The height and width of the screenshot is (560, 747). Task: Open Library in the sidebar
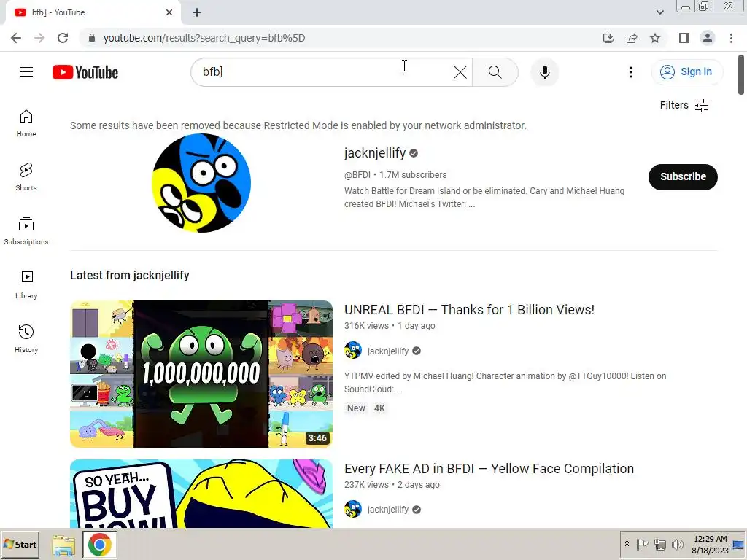point(26,284)
